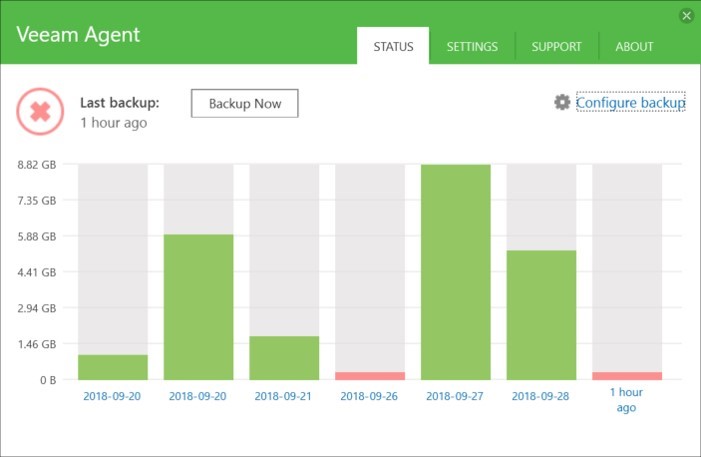Viewport: 701px width, 457px height.
Task: Open the '1 hour ago' session link
Action: click(626, 400)
